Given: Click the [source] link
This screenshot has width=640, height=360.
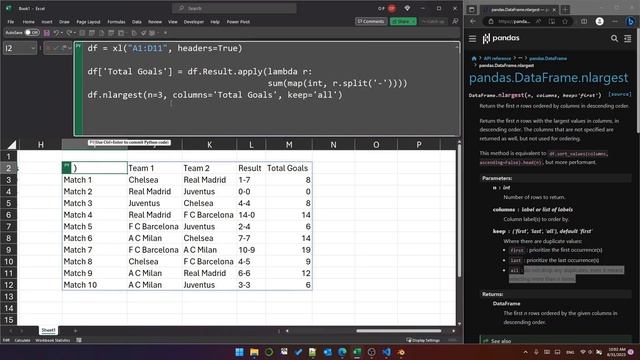Looking at the screenshot, I should pos(620,94).
